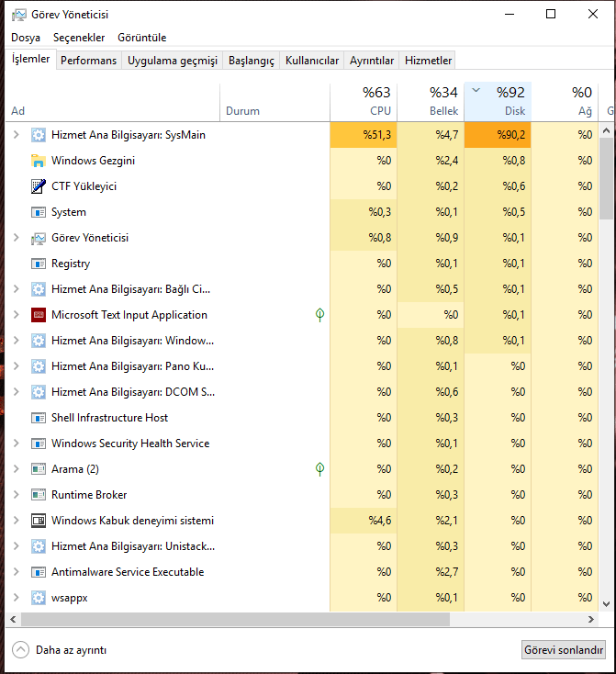Click the Antimalware Service Executable icon
The height and width of the screenshot is (674, 616).
pos(39,572)
